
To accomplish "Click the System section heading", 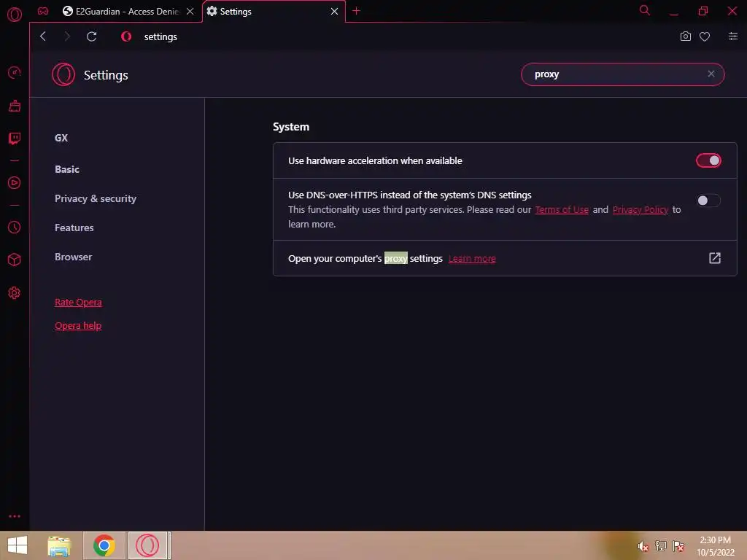I will (x=291, y=127).
